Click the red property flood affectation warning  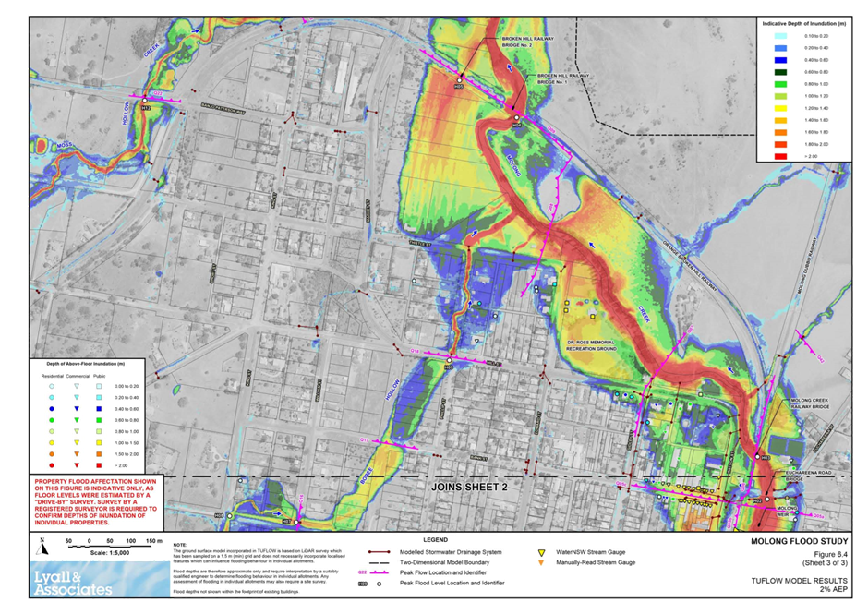tap(96, 501)
